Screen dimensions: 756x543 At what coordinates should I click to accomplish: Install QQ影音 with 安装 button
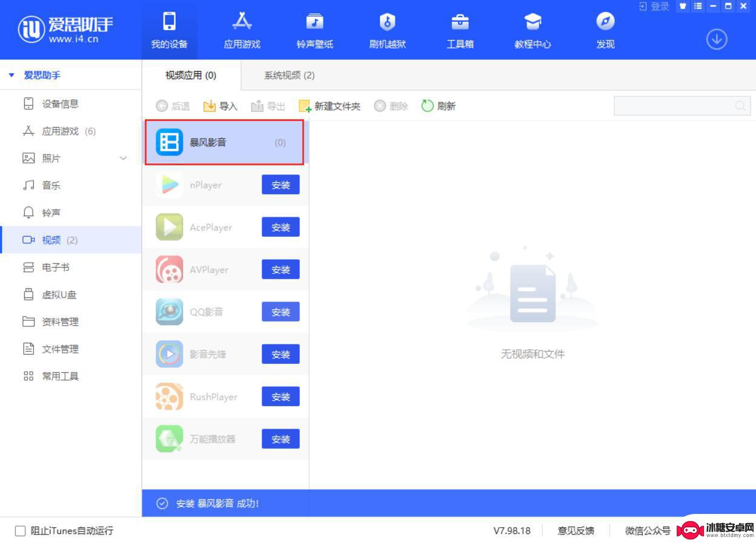[280, 312]
